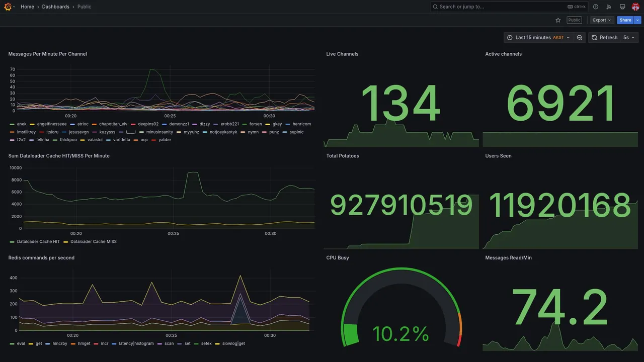This screenshot has width=644, height=362.
Task: Navigate to Dashboards breadcrumb
Action: pos(56,7)
